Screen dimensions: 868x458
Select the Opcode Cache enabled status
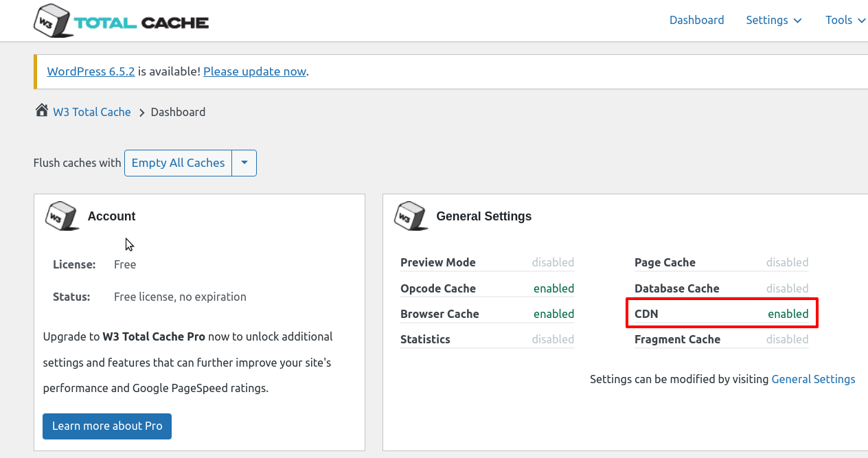coord(553,288)
